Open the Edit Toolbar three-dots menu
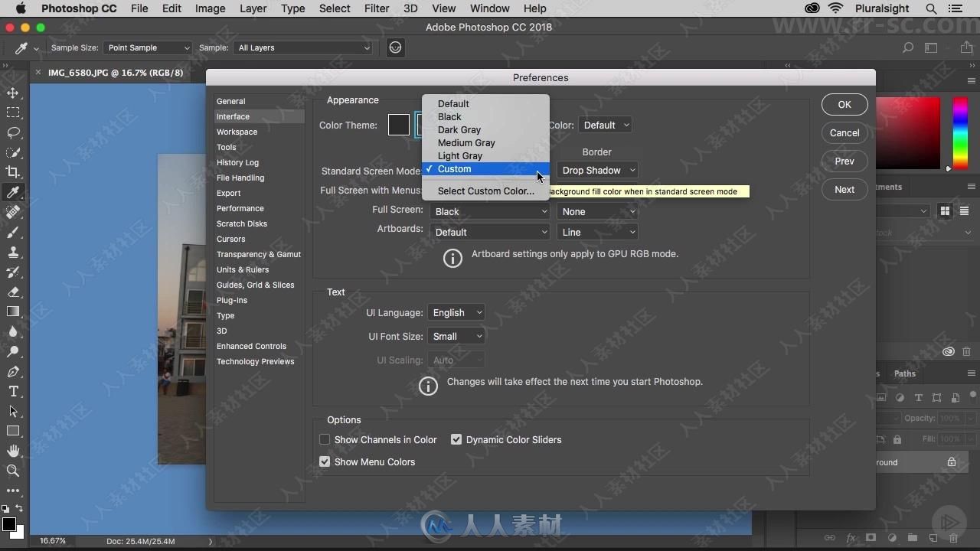 point(13,491)
